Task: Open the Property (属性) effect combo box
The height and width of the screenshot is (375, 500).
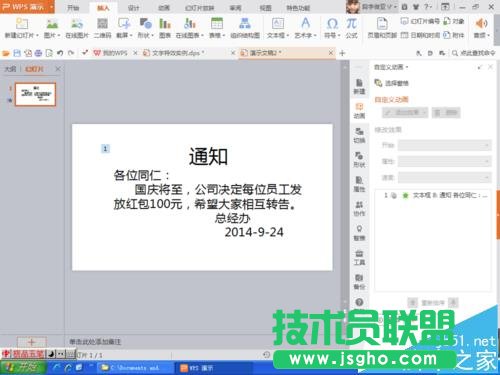Action: tap(445, 161)
